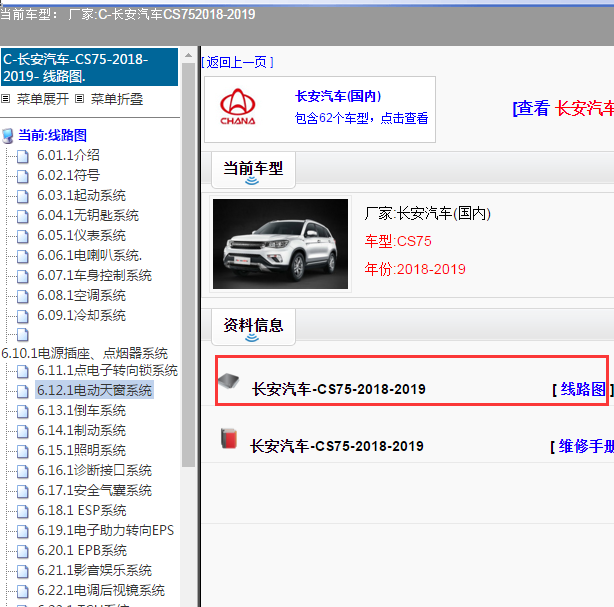Click the page icon beside 6.05.1仪表系统
Viewport: 614px width, 607px height.
pyautogui.click(x=22, y=236)
